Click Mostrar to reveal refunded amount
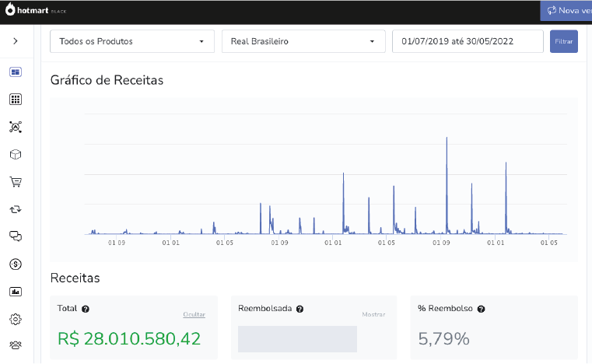 point(373,314)
